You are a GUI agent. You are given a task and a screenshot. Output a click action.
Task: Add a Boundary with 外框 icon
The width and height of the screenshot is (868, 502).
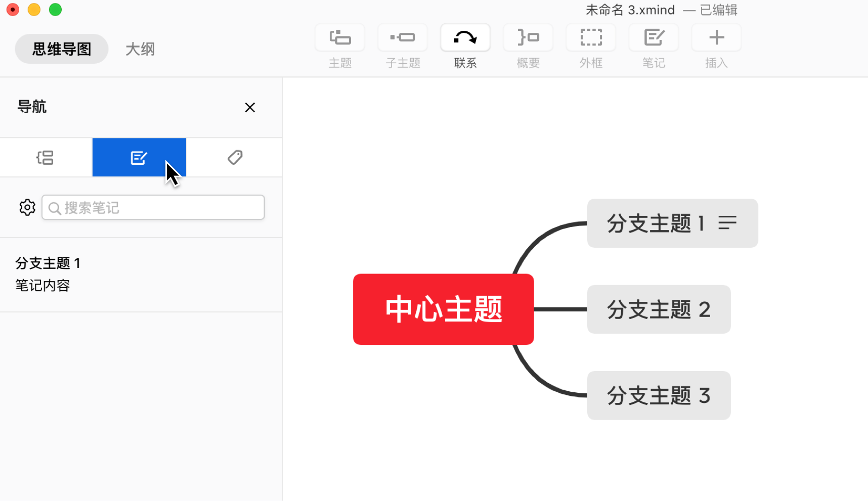coord(591,38)
